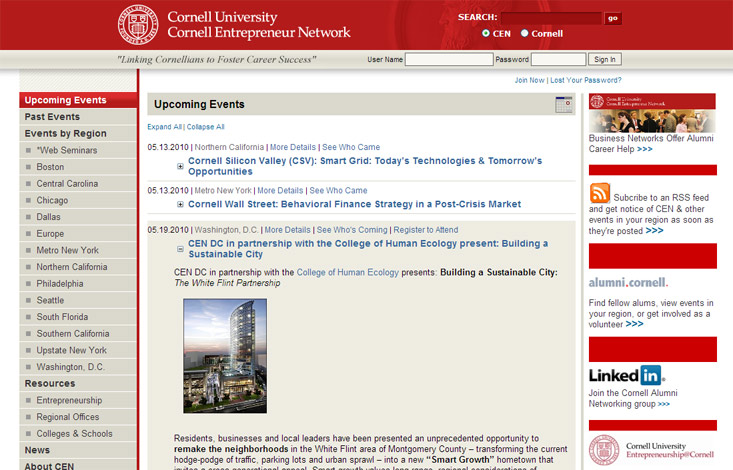733x470 pixels.
Task: Click the orange RSS feed icon
Action: [x=600, y=193]
